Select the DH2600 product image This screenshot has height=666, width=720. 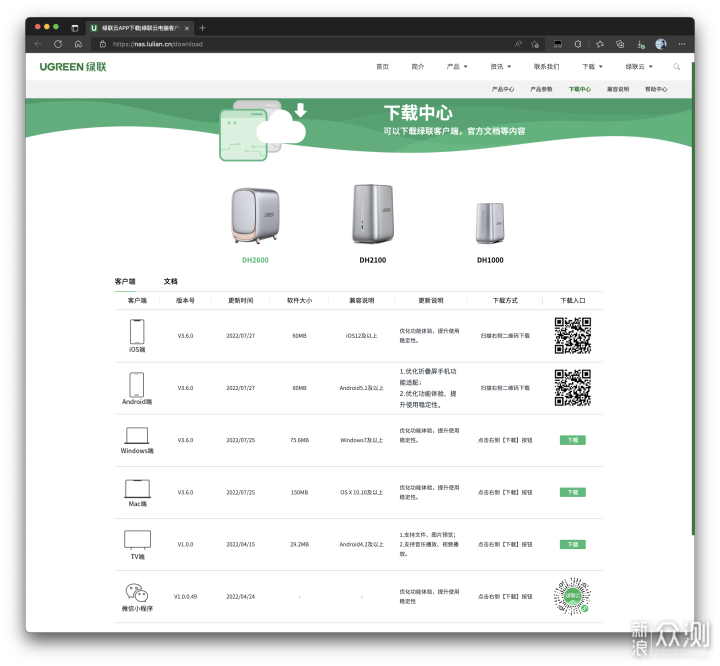coord(255,215)
